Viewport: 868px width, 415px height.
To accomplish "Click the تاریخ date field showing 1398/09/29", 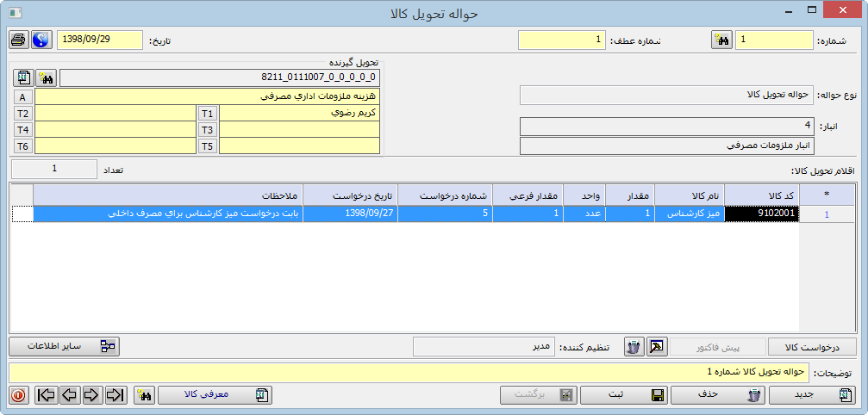I will [99, 40].
